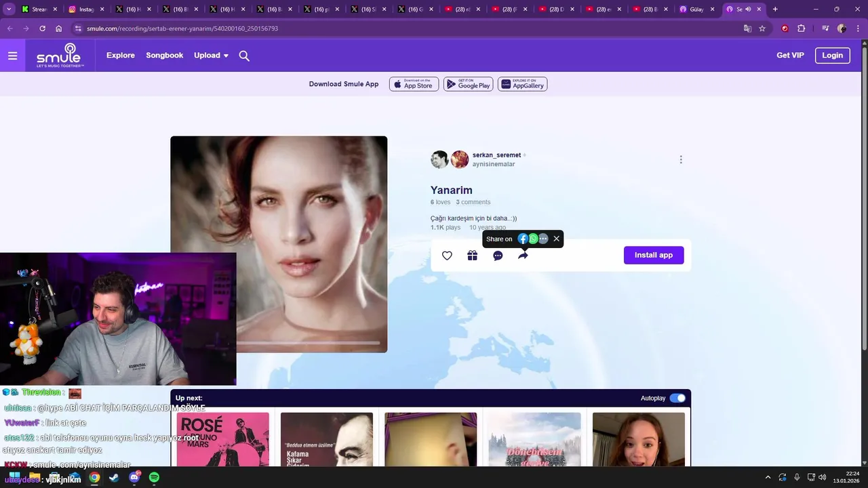Open the AppGallery badge
This screenshot has height=488, width=868.
click(522, 84)
